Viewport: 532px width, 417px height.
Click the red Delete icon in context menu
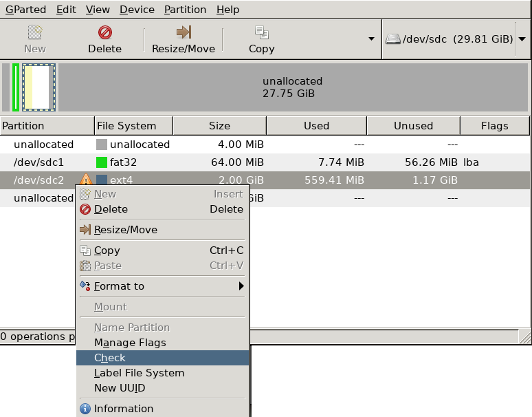pyautogui.click(x=85, y=209)
